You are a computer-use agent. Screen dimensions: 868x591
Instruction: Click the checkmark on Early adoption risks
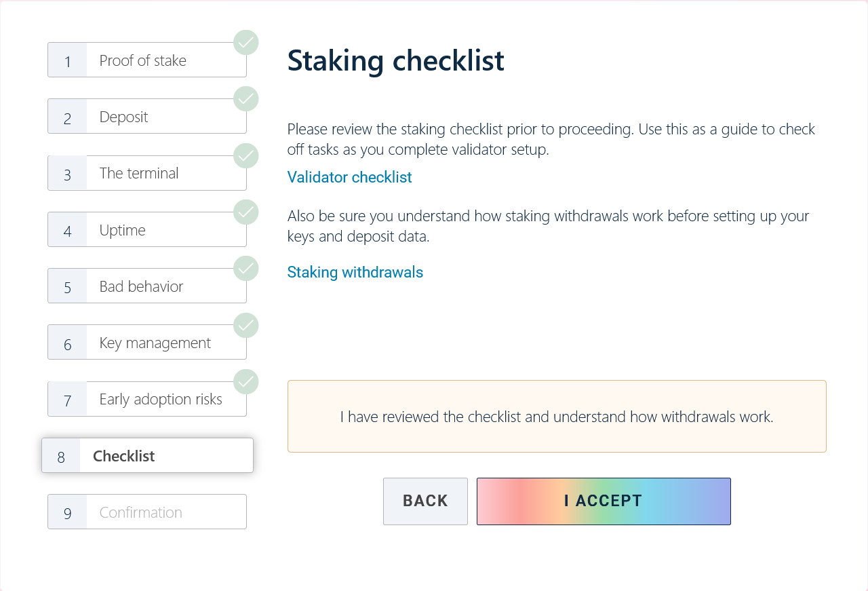click(246, 382)
